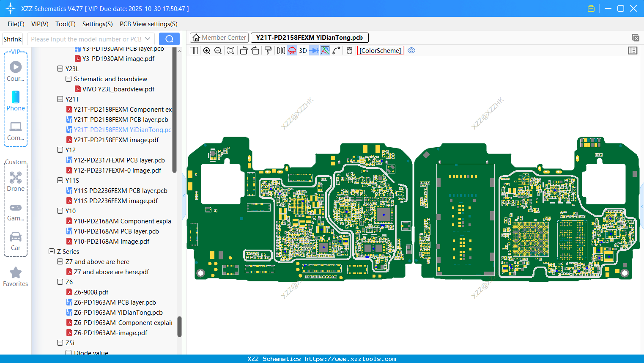Select the Zoom Out magnifier tool
Viewport: 644px width, 363px height.
(217, 50)
